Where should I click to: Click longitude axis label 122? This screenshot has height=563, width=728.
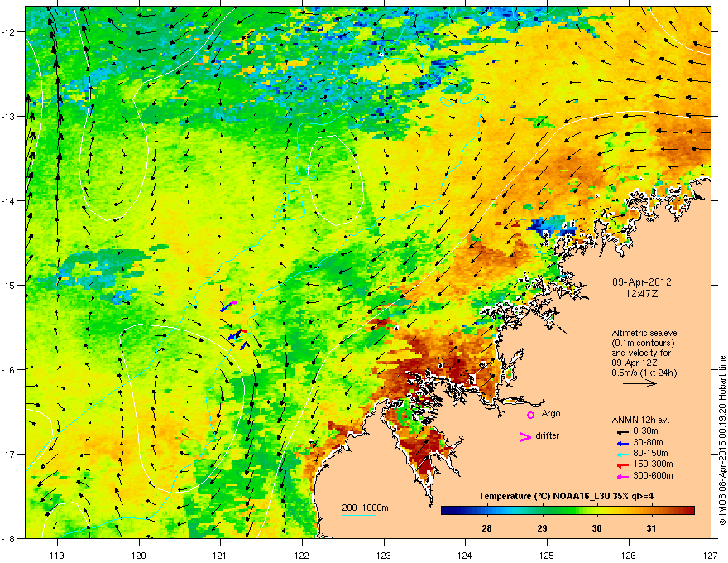click(x=302, y=555)
